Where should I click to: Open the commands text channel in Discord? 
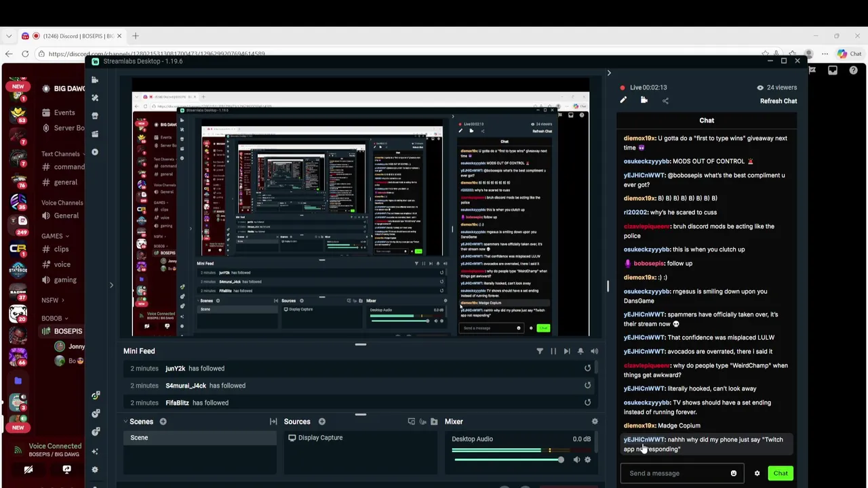pyautogui.click(x=62, y=167)
